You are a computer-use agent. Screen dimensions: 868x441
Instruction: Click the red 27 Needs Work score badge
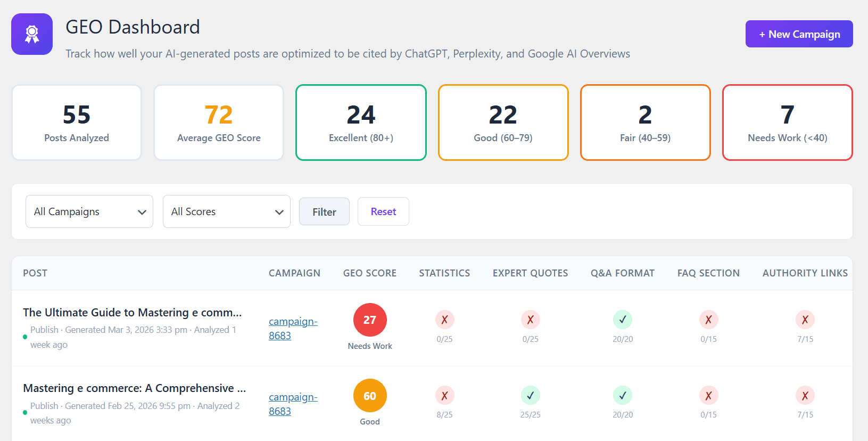(x=370, y=320)
